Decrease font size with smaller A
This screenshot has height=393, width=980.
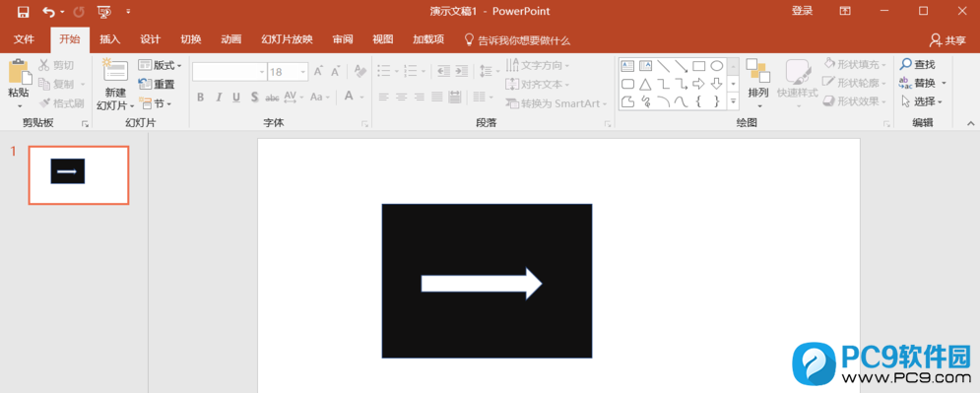(x=336, y=71)
